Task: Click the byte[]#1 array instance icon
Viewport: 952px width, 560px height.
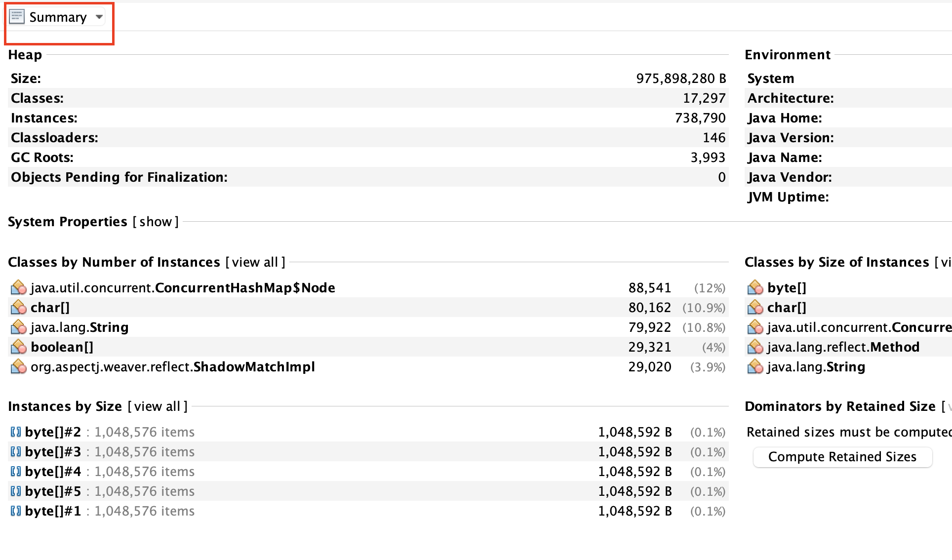Action: point(15,511)
